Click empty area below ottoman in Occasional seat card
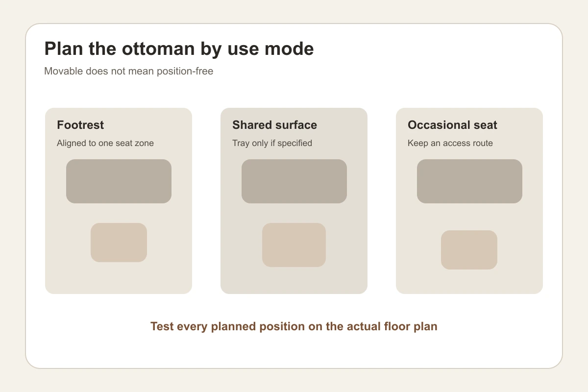Viewport: 588px width, 392px height. [469, 282]
